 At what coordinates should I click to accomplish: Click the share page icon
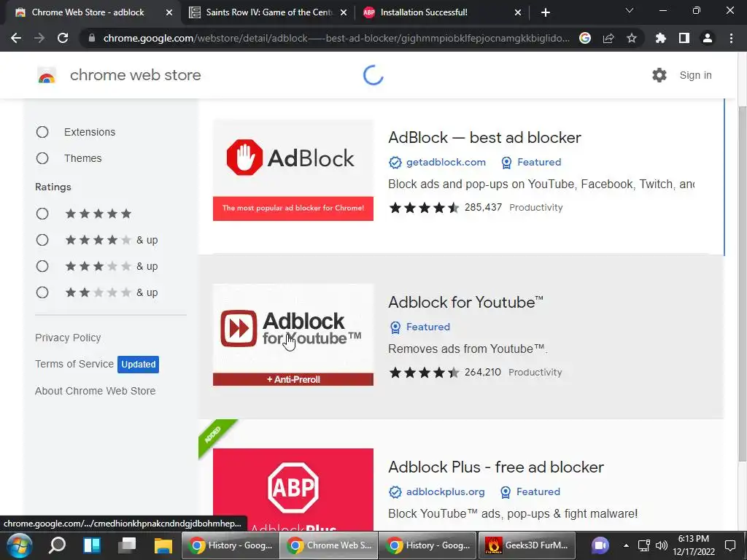[x=608, y=38]
